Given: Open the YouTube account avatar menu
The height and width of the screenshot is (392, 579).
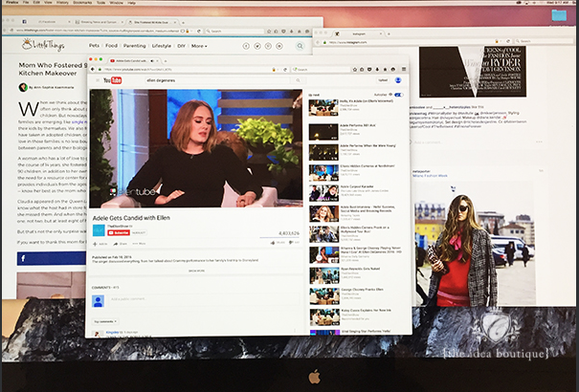Looking at the screenshot, I should [398, 80].
